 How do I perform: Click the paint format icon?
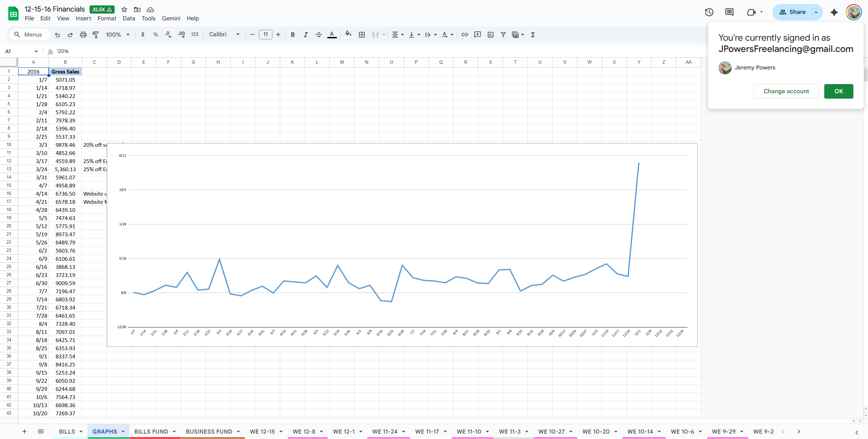[96, 35]
